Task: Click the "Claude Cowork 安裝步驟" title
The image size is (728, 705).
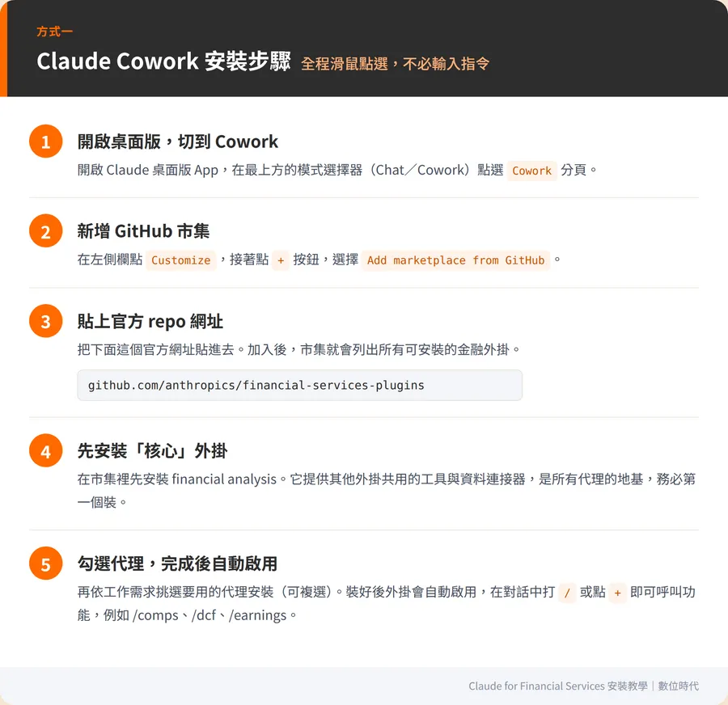Action: click(163, 61)
